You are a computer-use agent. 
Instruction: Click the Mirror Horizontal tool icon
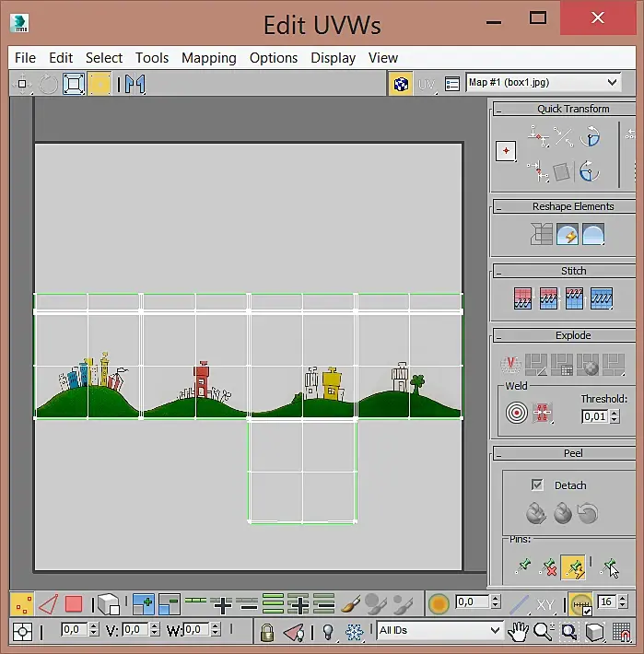pos(135,84)
